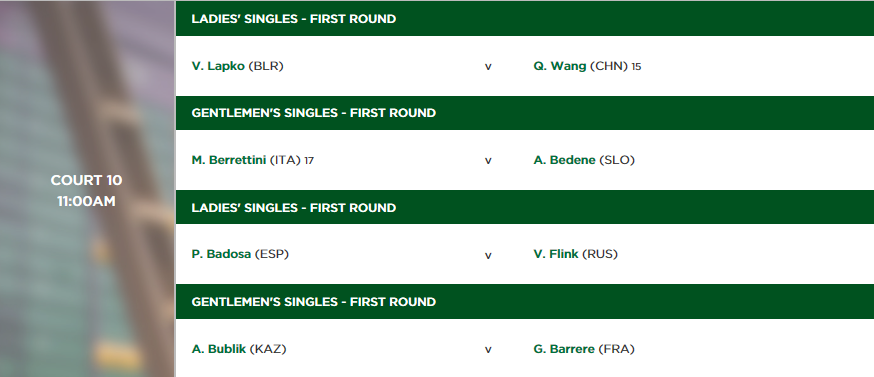The width and height of the screenshot is (874, 377).
Task: Open Q. Wang player link
Action: 560,66
